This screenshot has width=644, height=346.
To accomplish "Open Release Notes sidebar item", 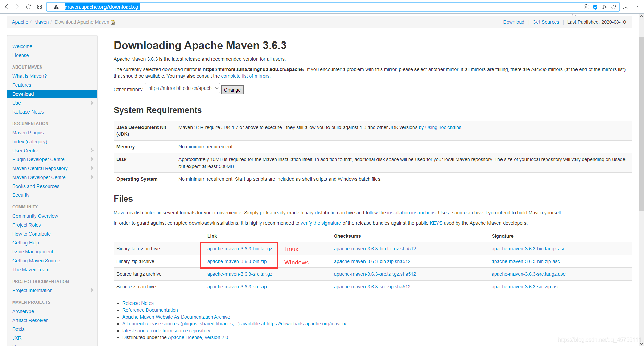I will click(x=28, y=112).
